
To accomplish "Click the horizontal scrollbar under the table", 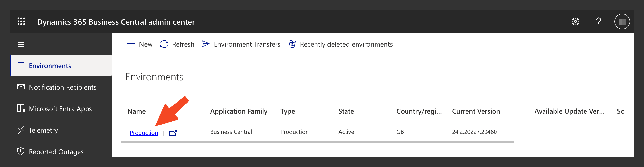I will click(317, 142).
